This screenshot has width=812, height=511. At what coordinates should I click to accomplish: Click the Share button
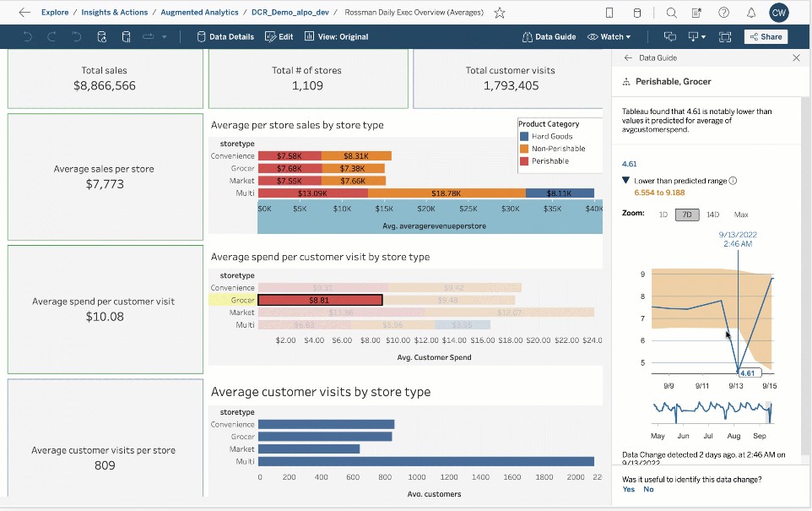tap(766, 37)
